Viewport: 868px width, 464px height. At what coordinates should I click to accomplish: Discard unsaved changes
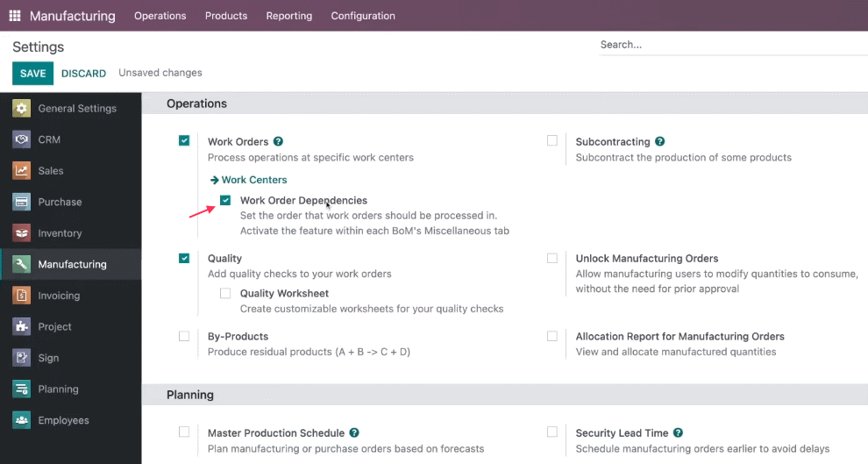(83, 74)
